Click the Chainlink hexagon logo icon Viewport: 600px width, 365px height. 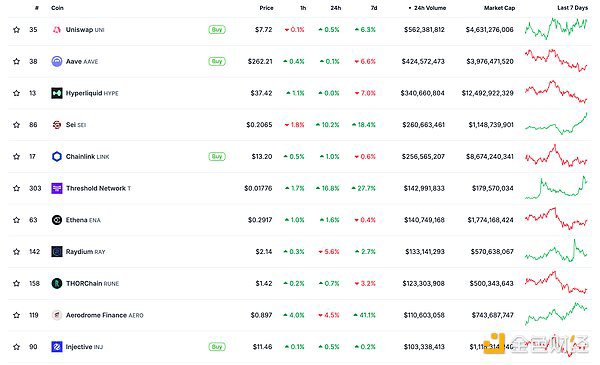[x=57, y=156]
